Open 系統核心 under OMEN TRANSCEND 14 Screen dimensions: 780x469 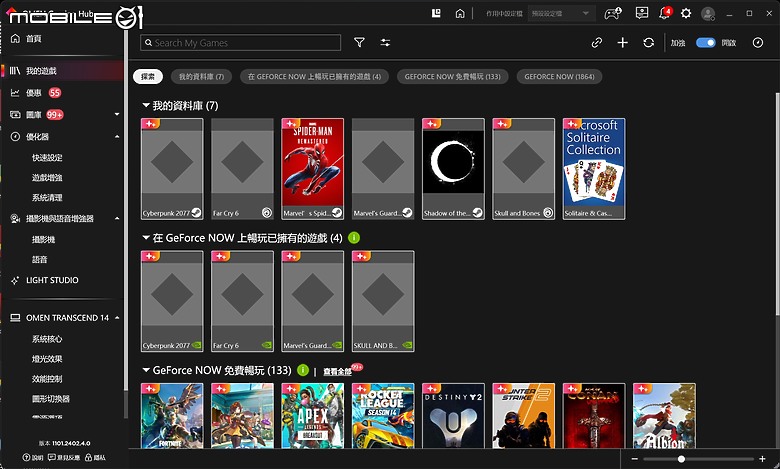(x=47, y=339)
